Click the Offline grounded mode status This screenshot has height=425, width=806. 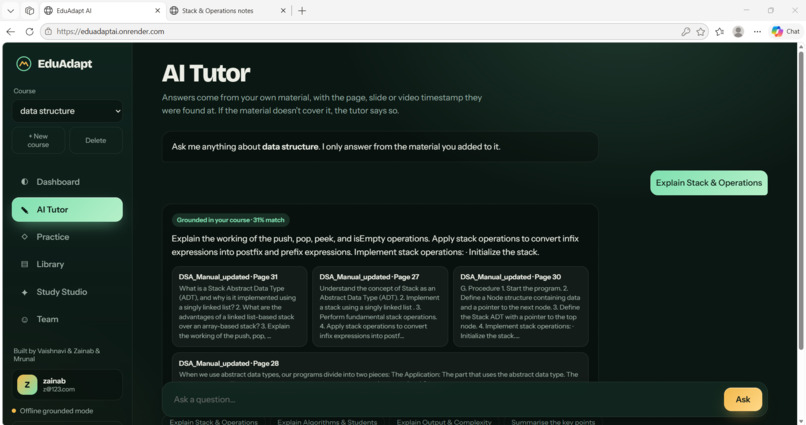point(52,411)
